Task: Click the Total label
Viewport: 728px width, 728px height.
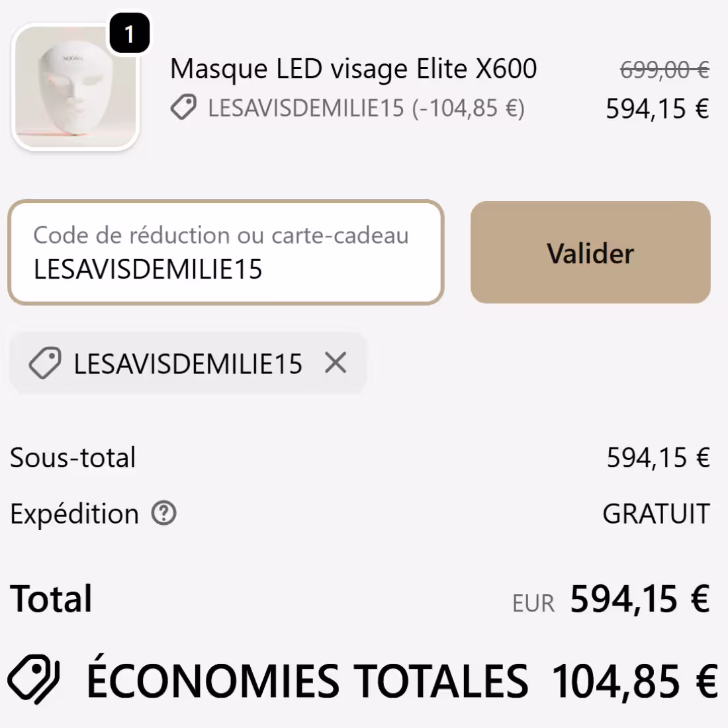Action: (50, 599)
